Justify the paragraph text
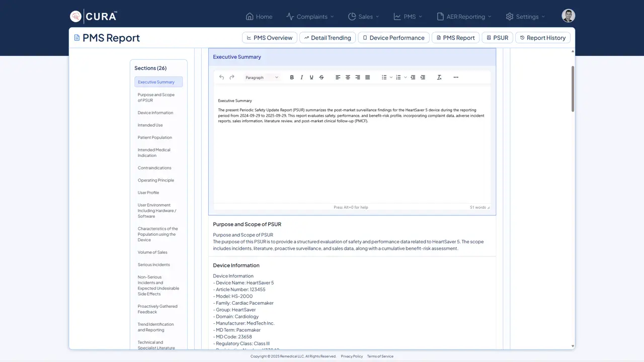The image size is (644, 362). pyautogui.click(x=368, y=77)
